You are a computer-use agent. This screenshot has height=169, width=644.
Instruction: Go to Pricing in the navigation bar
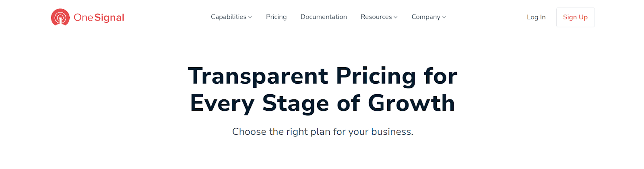click(x=276, y=17)
